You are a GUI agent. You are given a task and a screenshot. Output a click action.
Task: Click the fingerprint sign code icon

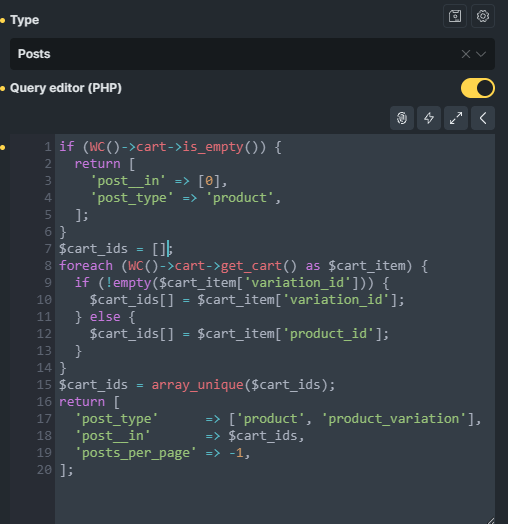[x=402, y=118]
